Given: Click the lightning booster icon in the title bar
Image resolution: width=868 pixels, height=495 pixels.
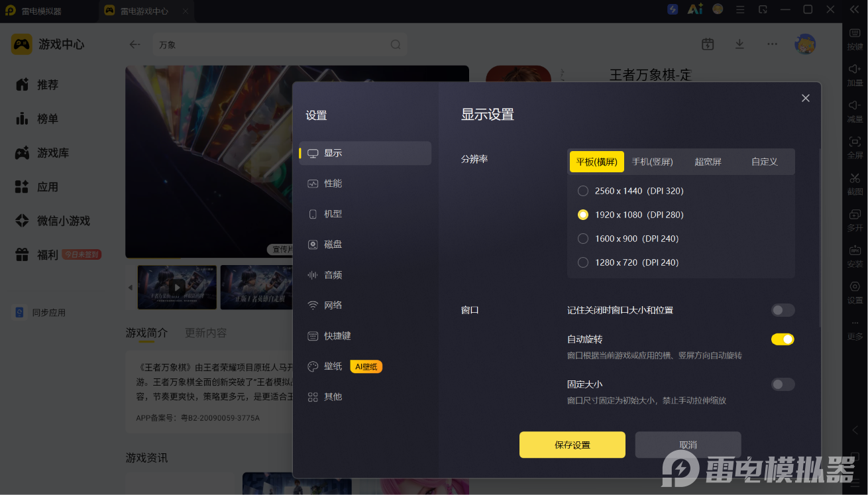Looking at the screenshot, I should 673,9.
